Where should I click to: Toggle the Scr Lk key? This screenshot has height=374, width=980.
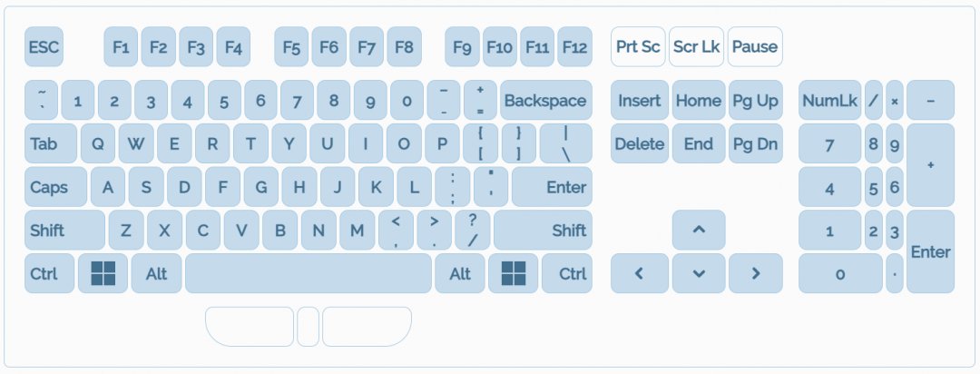pos(697,46)
